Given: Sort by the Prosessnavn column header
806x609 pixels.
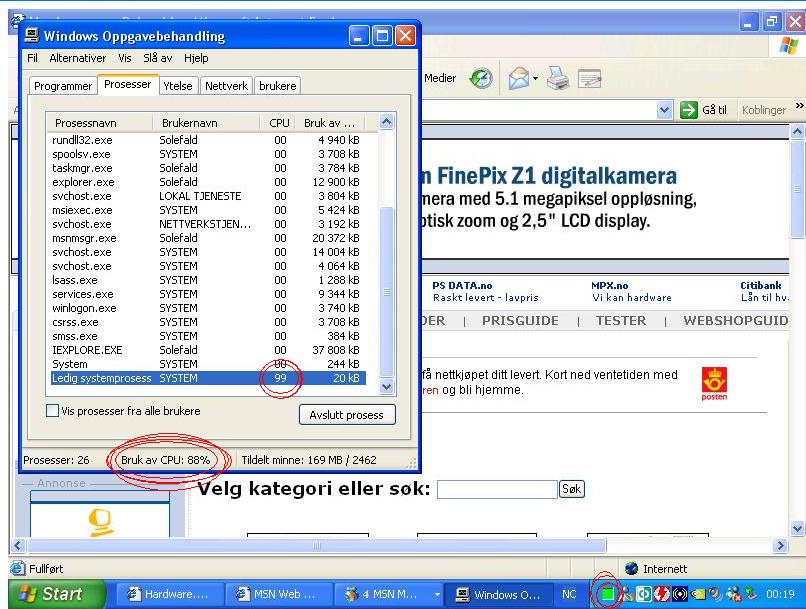Looking at the screenshot, I should click(x=100, y=123).
